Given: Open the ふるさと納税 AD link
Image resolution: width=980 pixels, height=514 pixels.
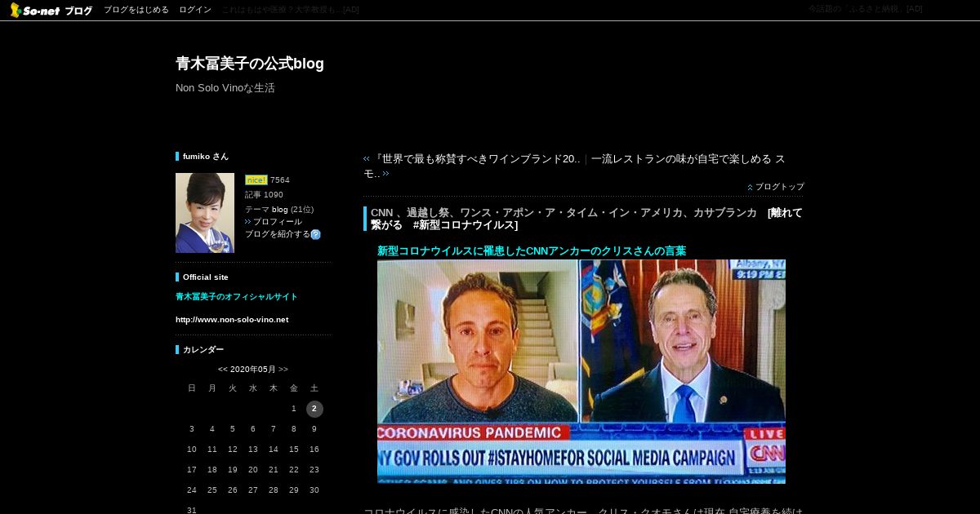Looking at the screenshot, I should pos(866,9).
